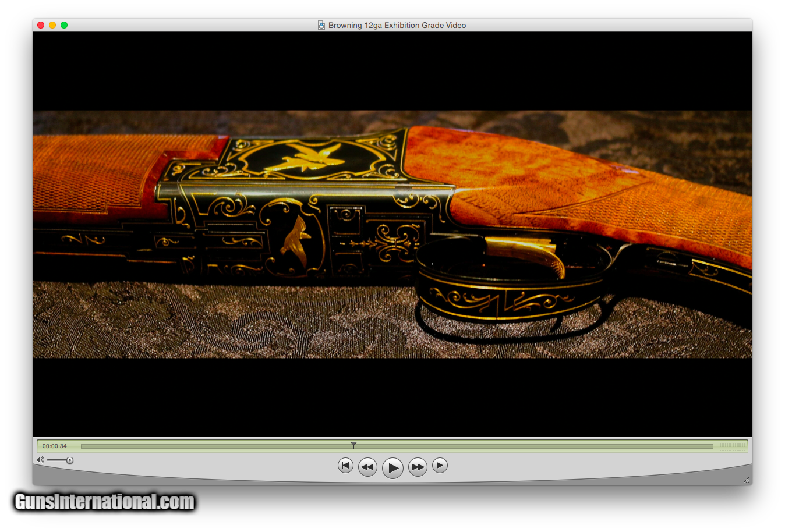Minimize the window with the yellow button
The image size is (785, 532).
point(52,25)
